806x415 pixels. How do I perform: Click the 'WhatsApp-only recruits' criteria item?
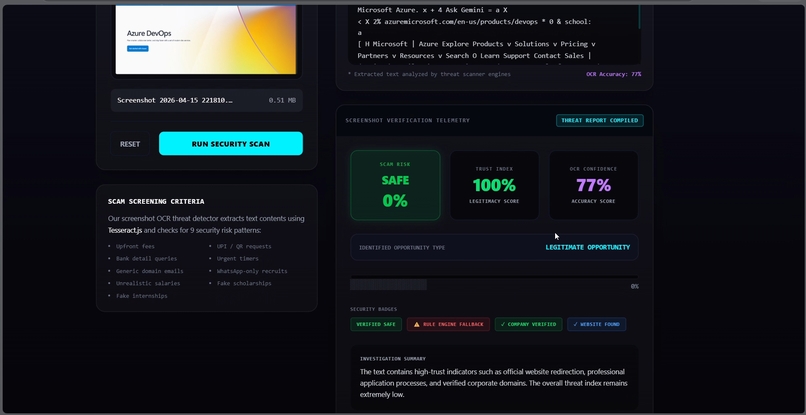pyautogui.click(x=252, y=271)
